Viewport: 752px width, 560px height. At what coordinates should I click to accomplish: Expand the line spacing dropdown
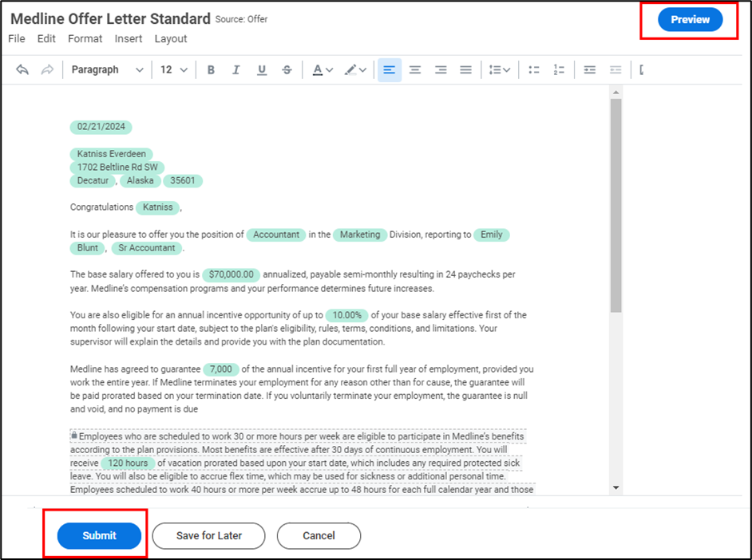pos(500,70)
